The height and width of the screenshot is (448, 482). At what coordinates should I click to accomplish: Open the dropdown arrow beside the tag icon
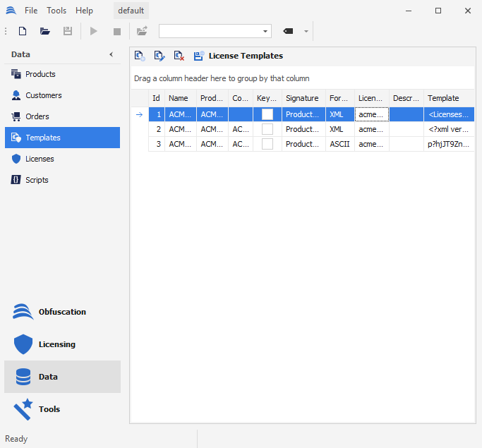coord(306,31)
